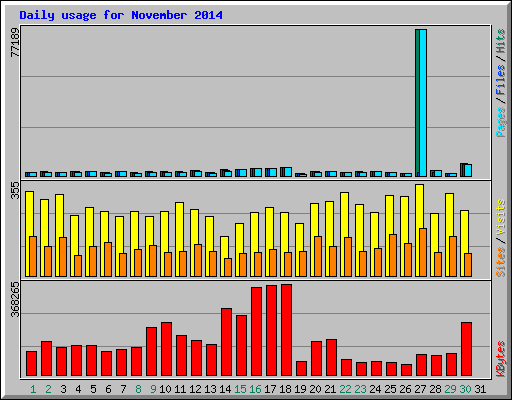Click day label 2 on the x-axis
This screenshot has width=512, height=400.
[48, 389]
